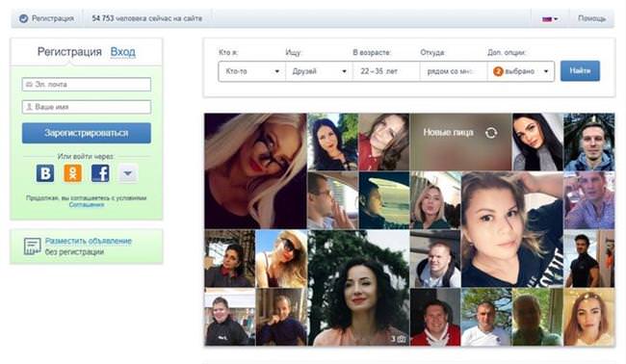Refresh the Новые лица photo grid
Image resolution: width=626 pixels, height=364 pixels.
click(x=491, y=133)
